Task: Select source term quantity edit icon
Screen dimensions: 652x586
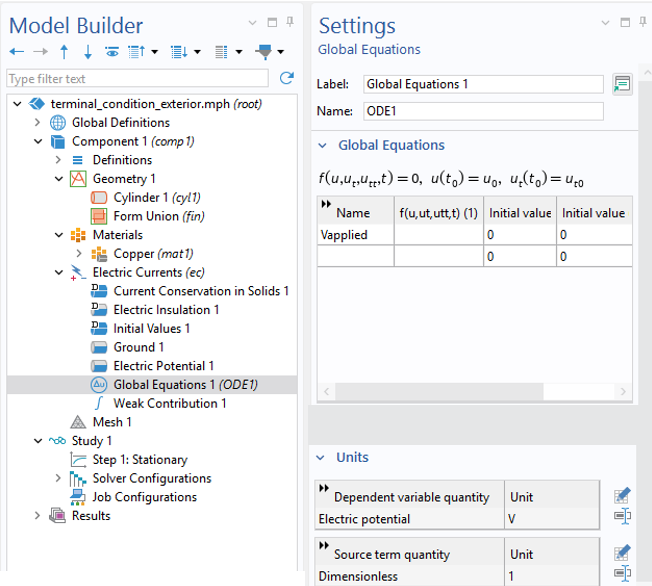Action: pyautogui.click(x=622, y=553)
